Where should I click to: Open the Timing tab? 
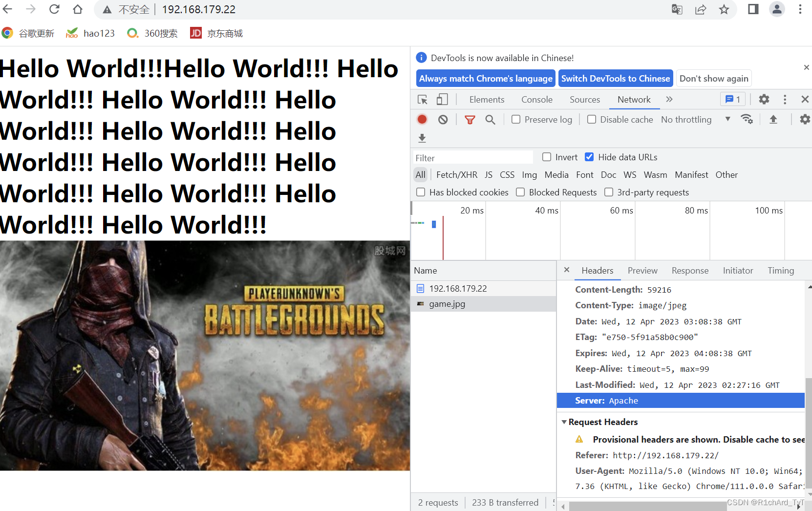(x=781, y=271)
